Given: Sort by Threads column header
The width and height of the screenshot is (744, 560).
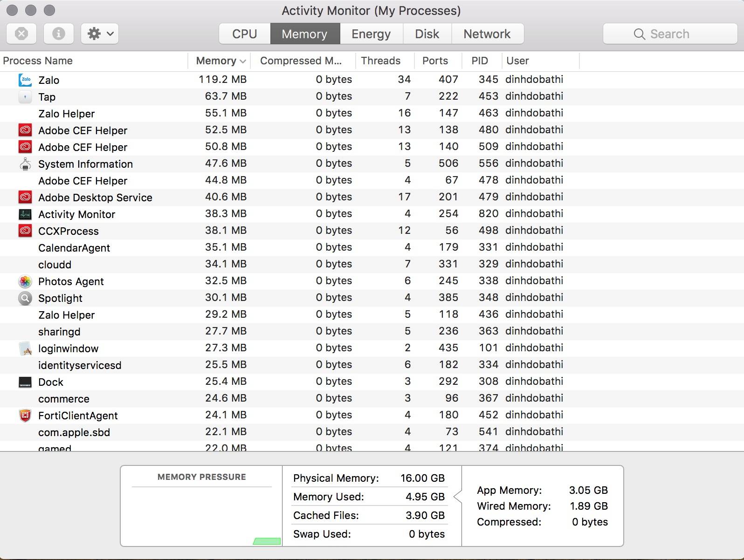Looking at the screenshot, I should pos(385,61).
